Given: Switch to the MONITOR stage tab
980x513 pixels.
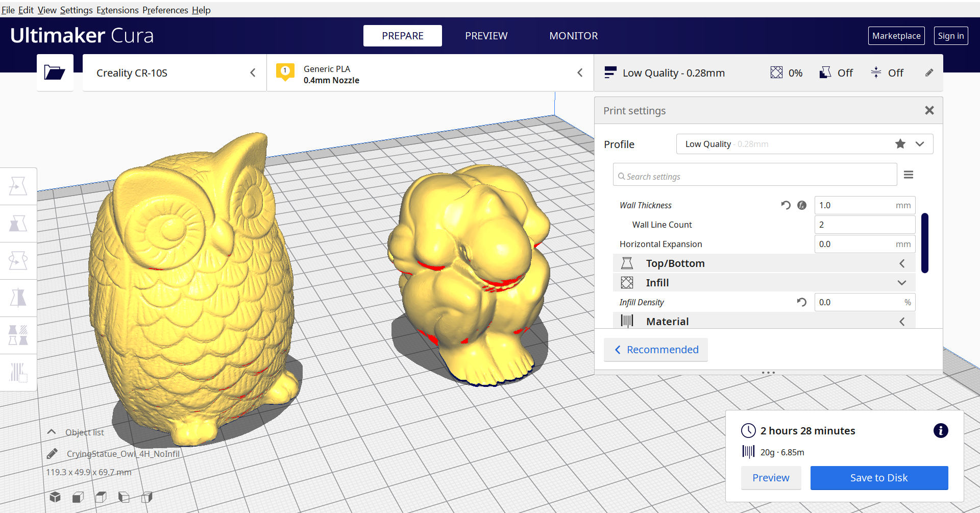Looking at the screenshot, I should pyautogui.click(x=574, y=36).
